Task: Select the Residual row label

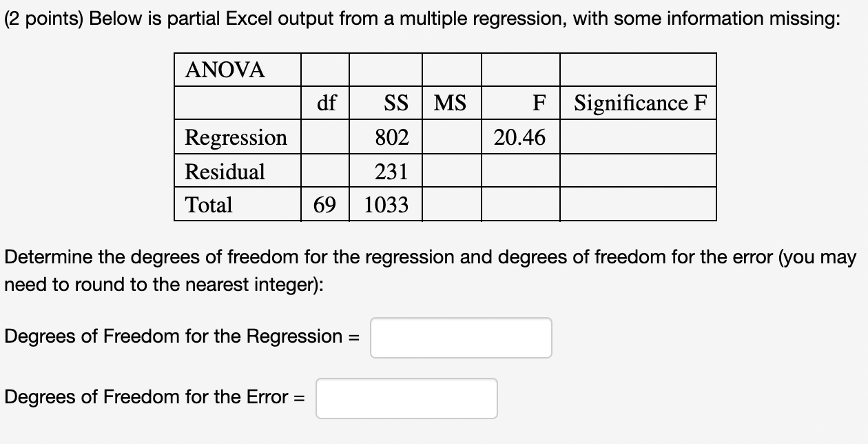Action: click(x=225, y=171)
